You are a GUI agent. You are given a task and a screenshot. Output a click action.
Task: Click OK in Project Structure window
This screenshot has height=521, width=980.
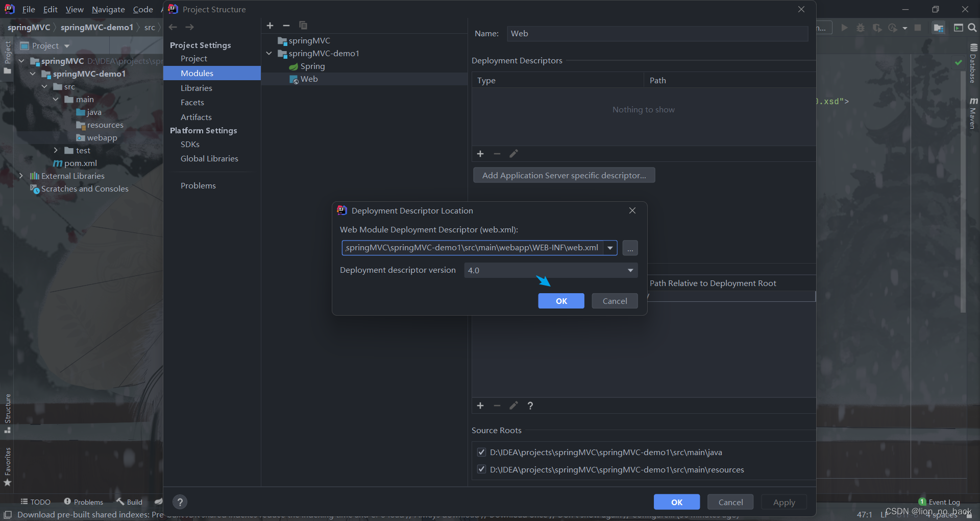[x=677, y=502]
